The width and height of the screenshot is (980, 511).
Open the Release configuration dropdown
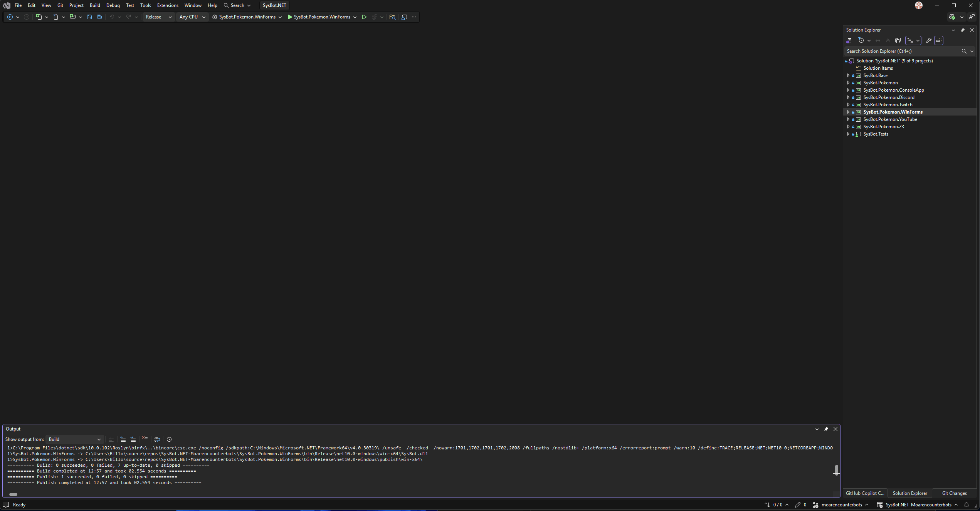(x=158, y=17)
